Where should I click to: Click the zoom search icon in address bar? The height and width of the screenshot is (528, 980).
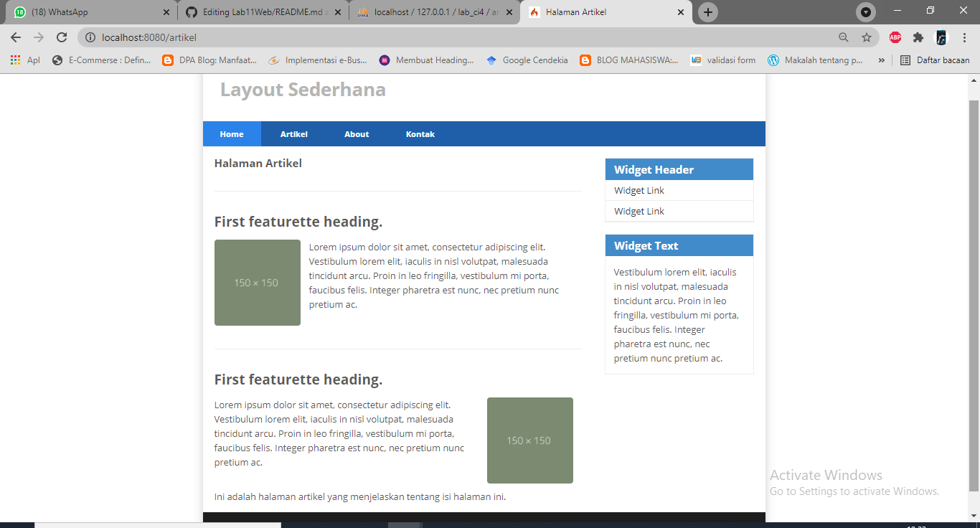[842, 37]
